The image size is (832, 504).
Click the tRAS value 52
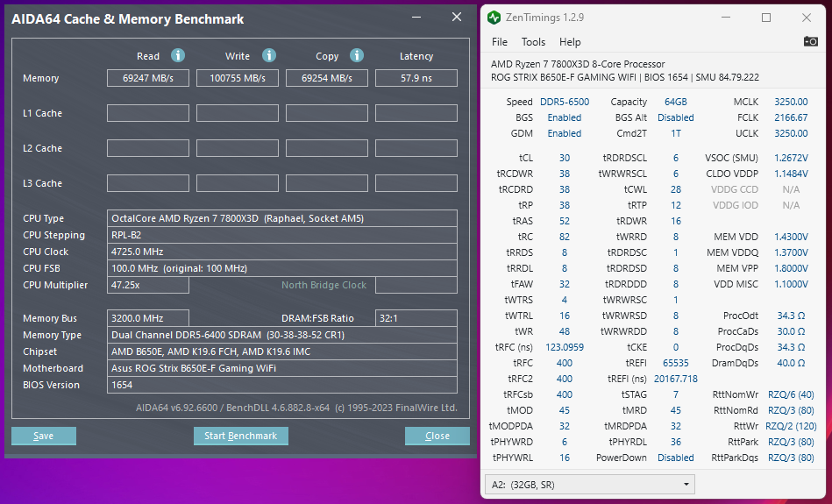click(565, 221)
